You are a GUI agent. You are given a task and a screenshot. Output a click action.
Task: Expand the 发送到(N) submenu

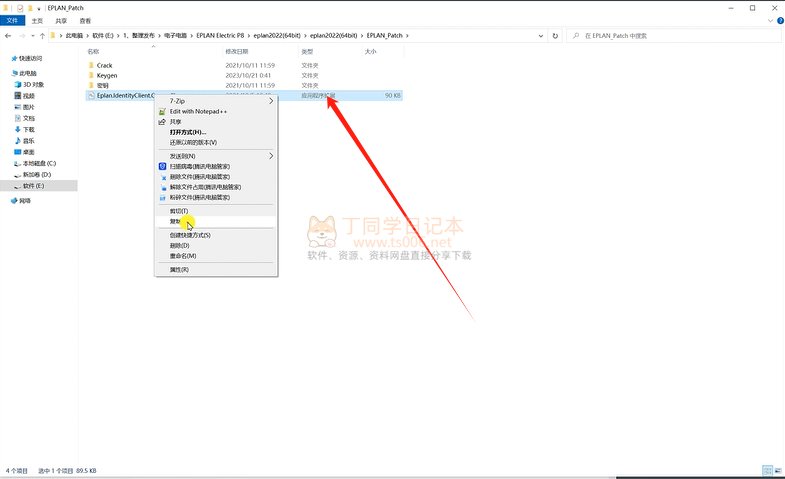click(216, 156)
